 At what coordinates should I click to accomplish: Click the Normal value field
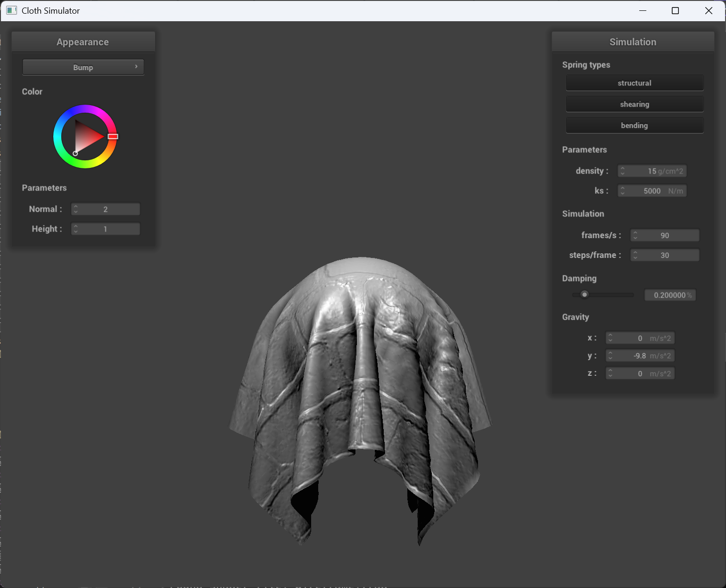tap(105, 209)
